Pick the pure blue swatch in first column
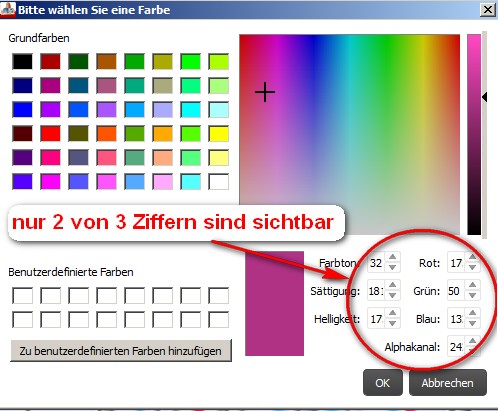The width and height of the screenshot is (498, 411). pyautogui.click(x=23, y=109)
